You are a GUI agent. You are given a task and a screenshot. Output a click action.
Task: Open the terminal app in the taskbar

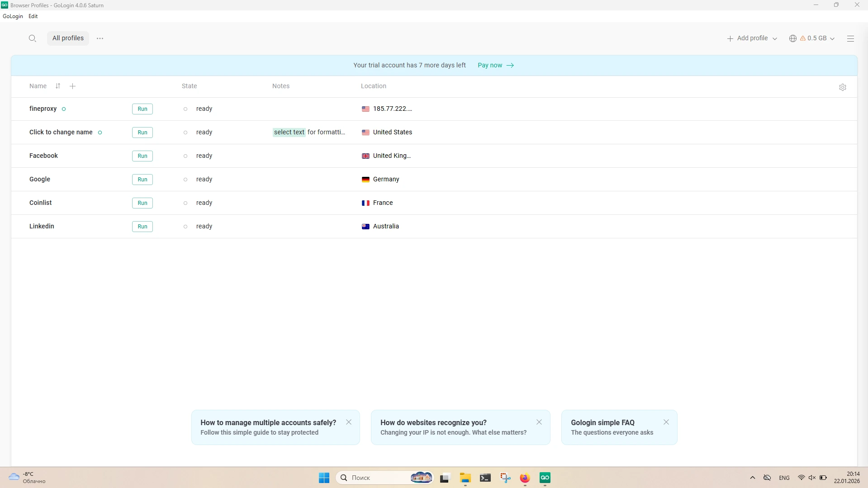(485, 478)
